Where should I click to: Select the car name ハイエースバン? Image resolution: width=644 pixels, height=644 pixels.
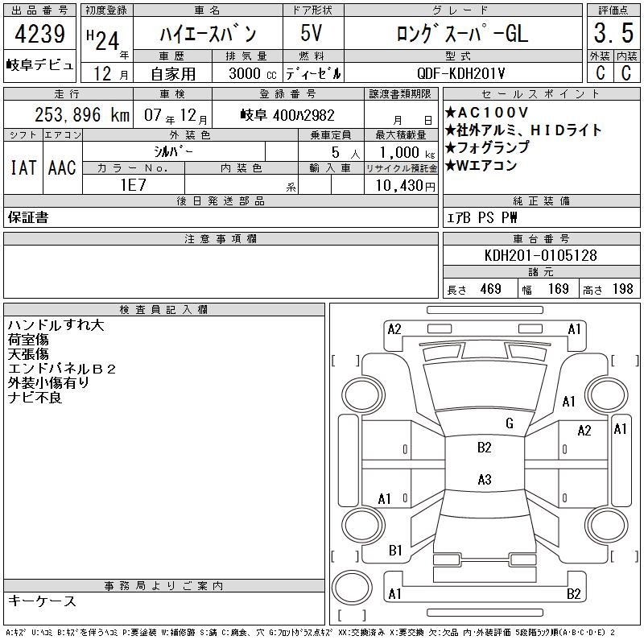(206, 35)
